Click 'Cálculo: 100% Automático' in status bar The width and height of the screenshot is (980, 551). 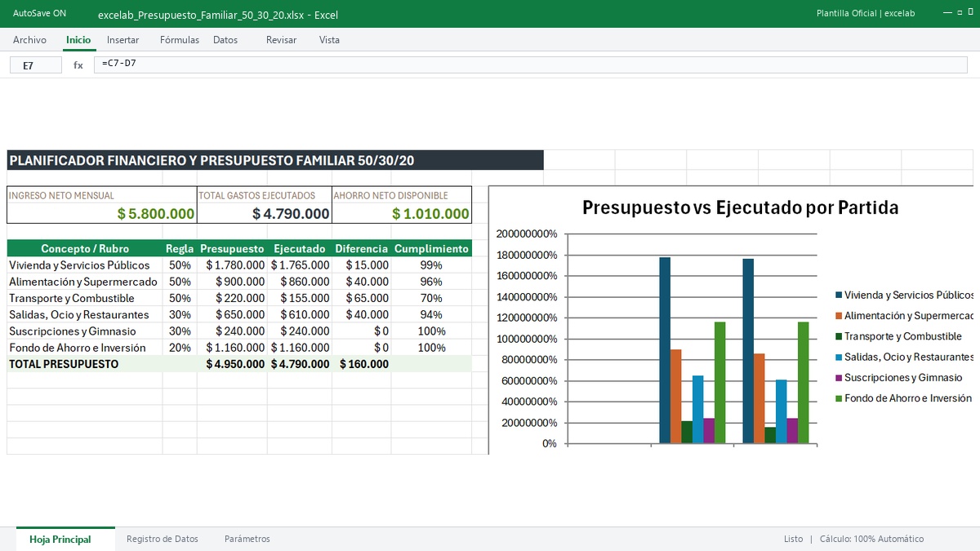[x=871, y=540]
